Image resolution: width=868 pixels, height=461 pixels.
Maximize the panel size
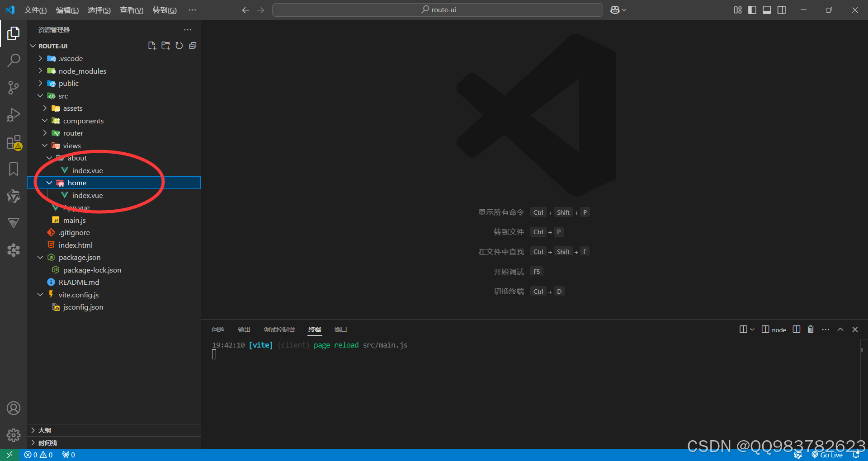pos(840,329)
